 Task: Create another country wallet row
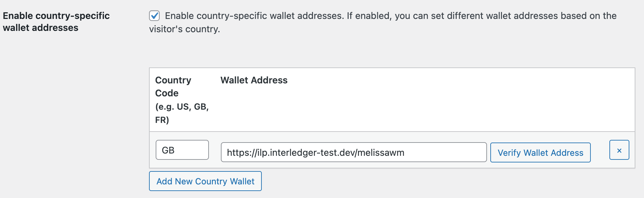click(x=205, y=181)
